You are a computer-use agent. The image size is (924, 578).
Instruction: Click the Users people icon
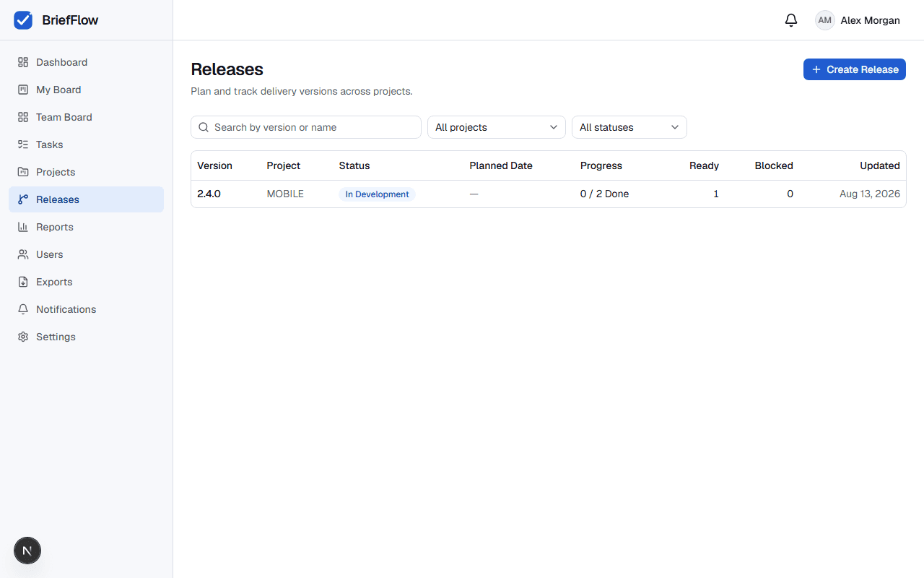click(x=23, y=254)
